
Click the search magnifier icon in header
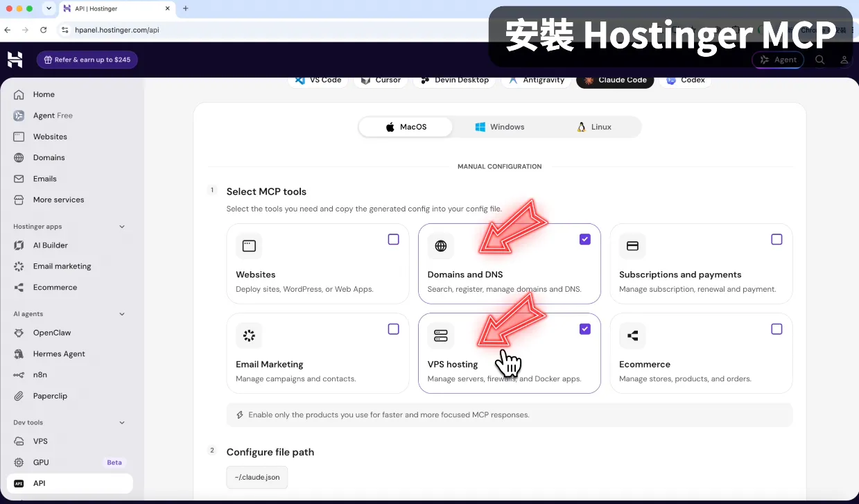[x=819, y=60]
